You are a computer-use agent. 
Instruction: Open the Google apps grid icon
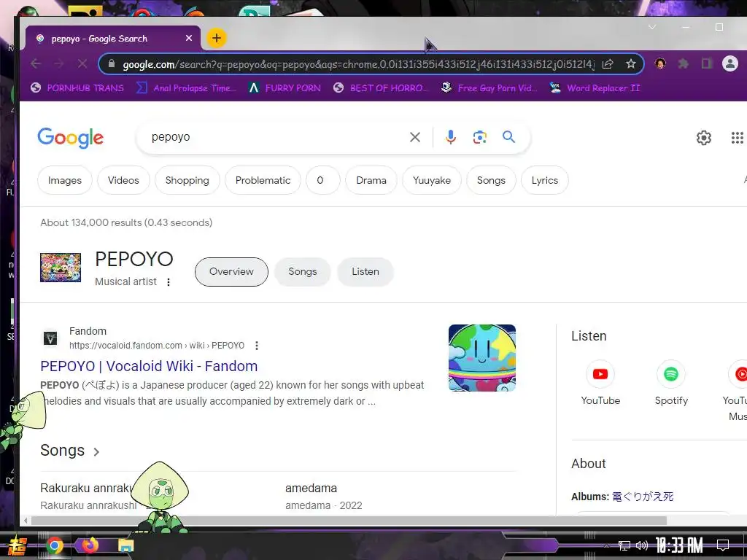coord(737,138)
